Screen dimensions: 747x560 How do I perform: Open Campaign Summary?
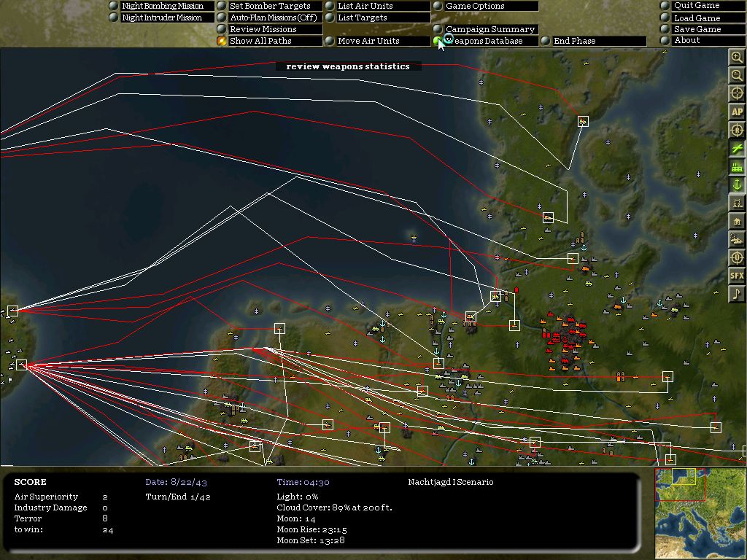(490, 29)
